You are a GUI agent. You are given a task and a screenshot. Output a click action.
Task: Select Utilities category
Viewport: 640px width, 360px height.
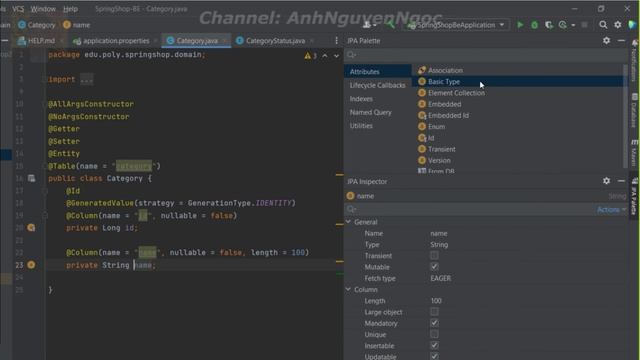coord(361,126)
